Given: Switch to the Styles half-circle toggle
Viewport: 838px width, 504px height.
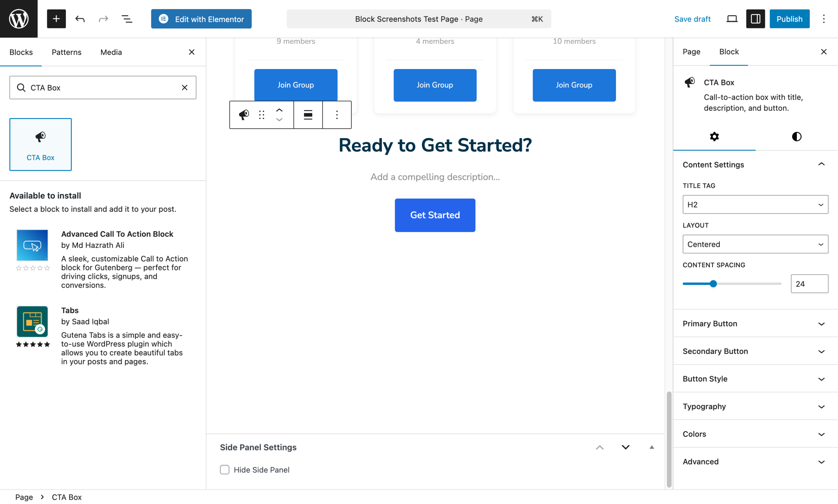Looking at the screenshot, I should 796,136.
